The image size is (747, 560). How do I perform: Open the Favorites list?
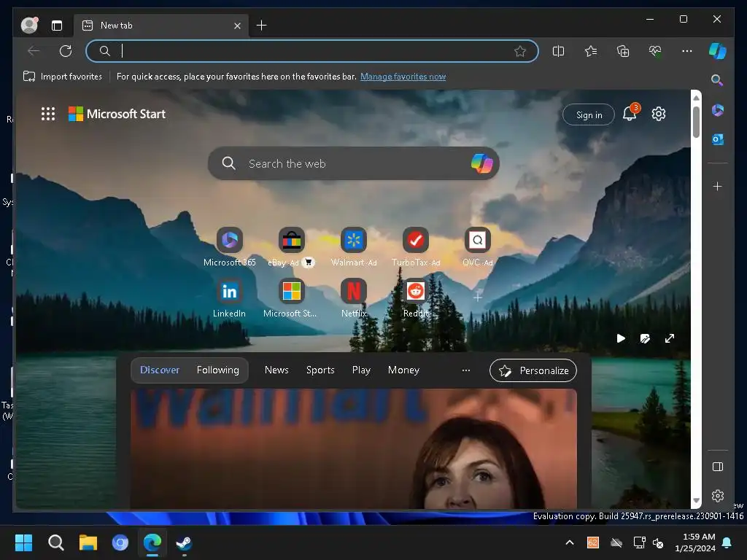pos(591,51)
